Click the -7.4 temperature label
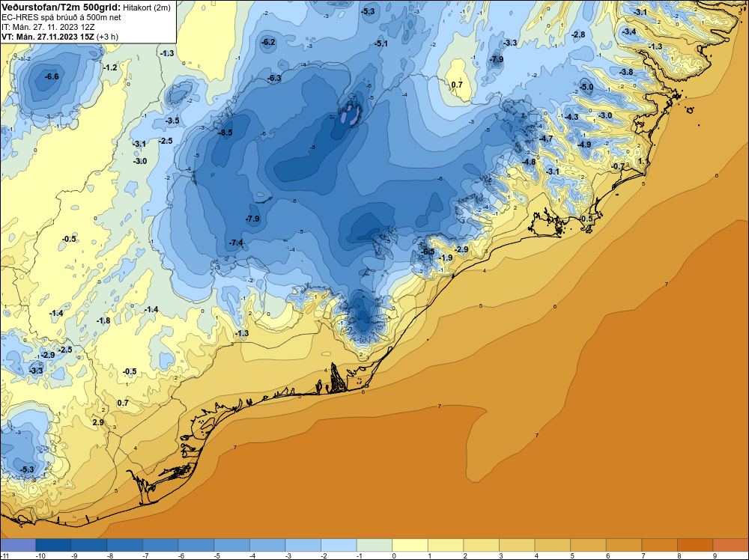The height and width of the screenshot is (560, 749). (x=236, y=243)
